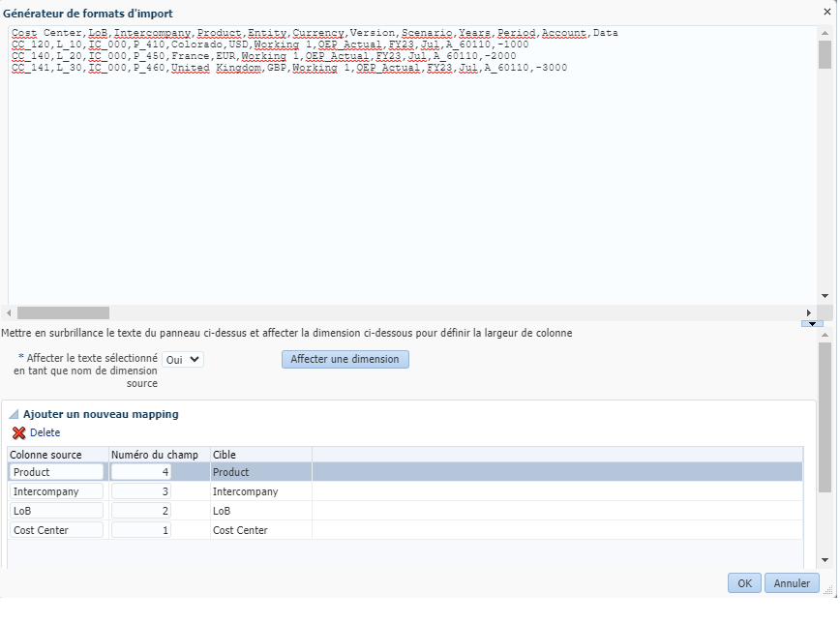The image size is (840, 623).
Task: Click the LoB source column field
Action: (56, 511)
